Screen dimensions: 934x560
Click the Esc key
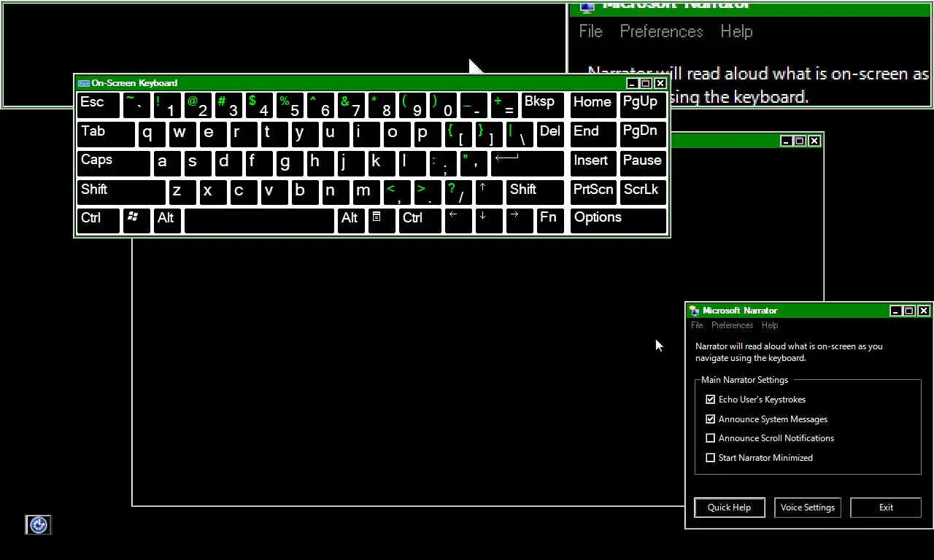pyautogui.click(x=98, y=105)
